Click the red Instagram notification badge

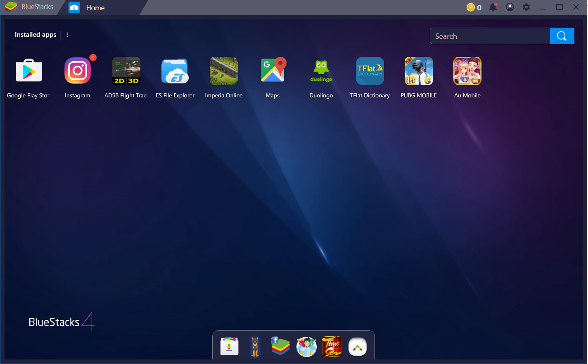pos(93,57)
